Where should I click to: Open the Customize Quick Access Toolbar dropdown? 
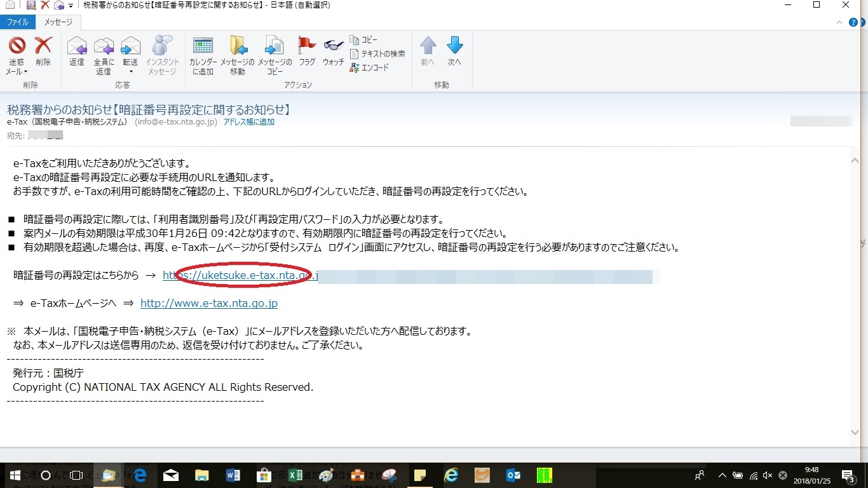[70, 6]
